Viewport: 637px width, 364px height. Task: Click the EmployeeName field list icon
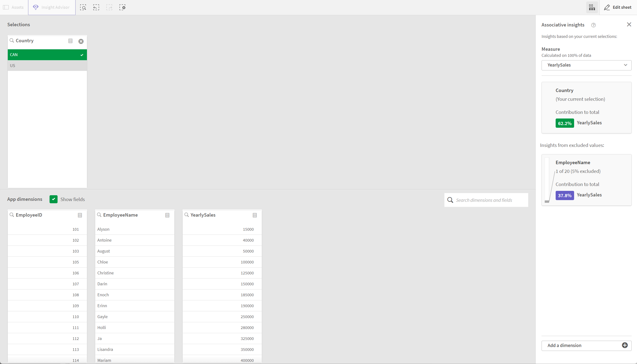[168, 215]
